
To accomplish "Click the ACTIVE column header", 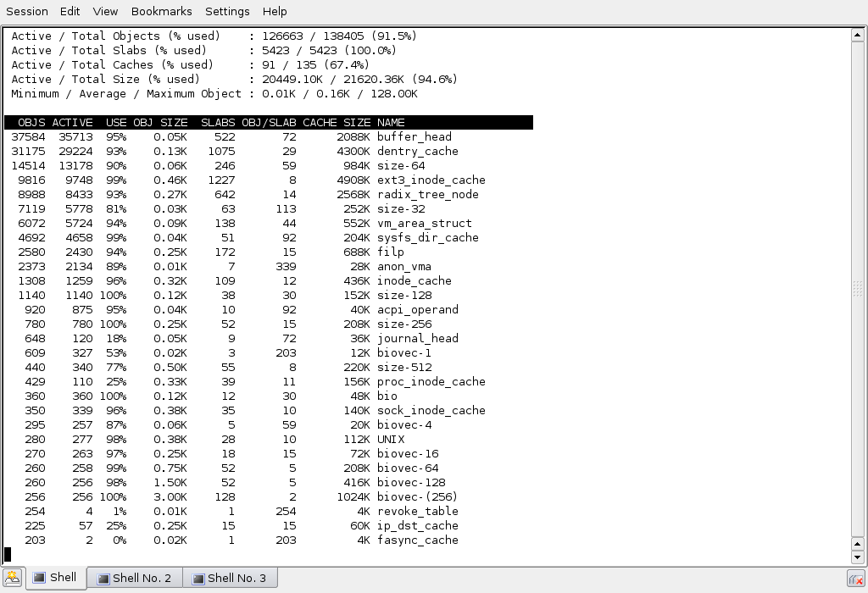I will tap(73, 122).
